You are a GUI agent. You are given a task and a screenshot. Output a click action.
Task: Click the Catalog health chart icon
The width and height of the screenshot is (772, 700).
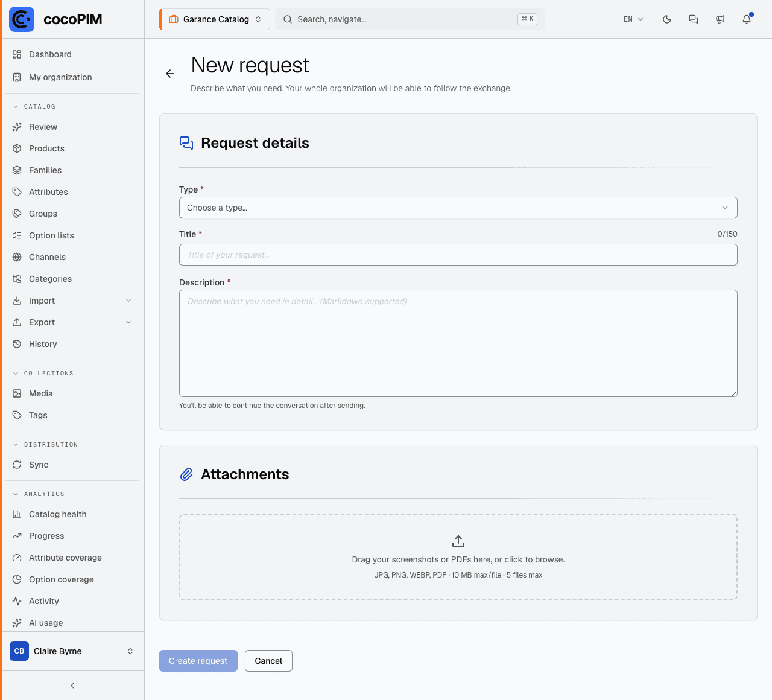[x=17, y=514]
